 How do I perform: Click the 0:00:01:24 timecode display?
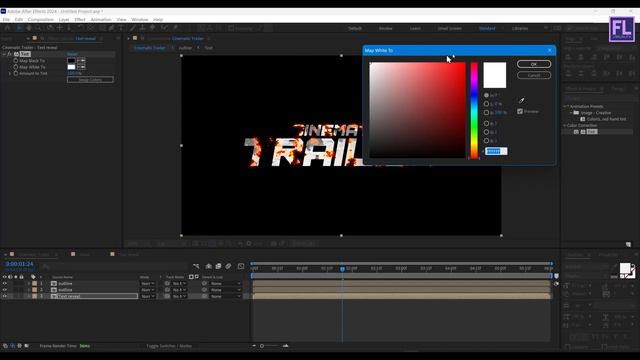[x=19, y=264]
